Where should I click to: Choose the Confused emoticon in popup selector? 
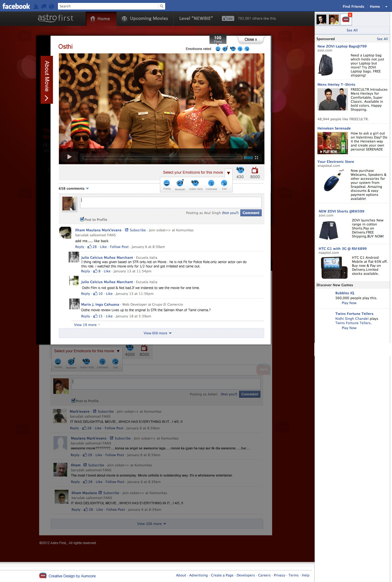click(211, 183)
